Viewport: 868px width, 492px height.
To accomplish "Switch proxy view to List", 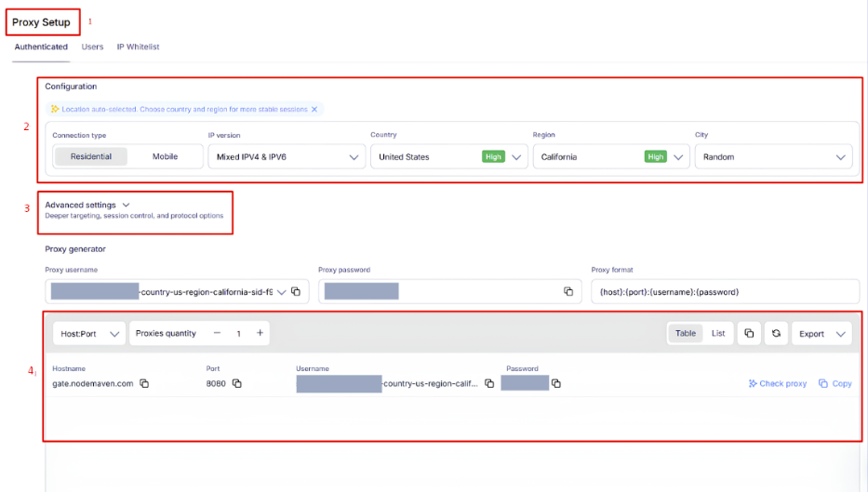I will 718,333.
